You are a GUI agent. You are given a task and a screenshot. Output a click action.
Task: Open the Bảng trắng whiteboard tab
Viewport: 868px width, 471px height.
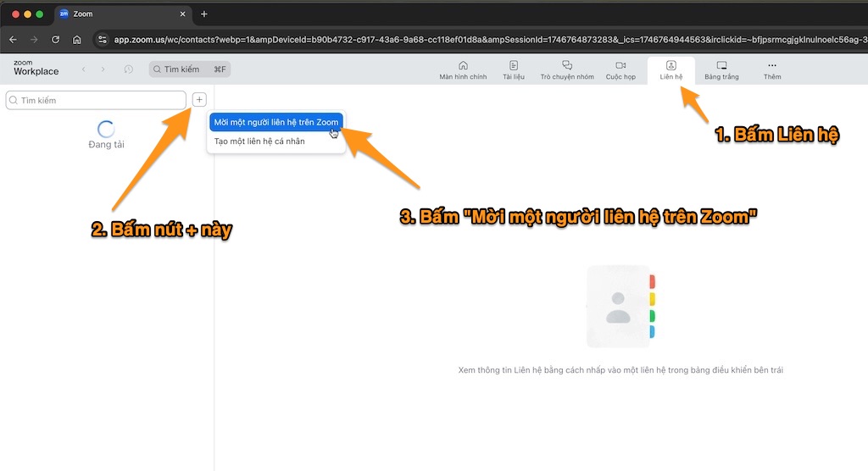(x=721, y=70)
